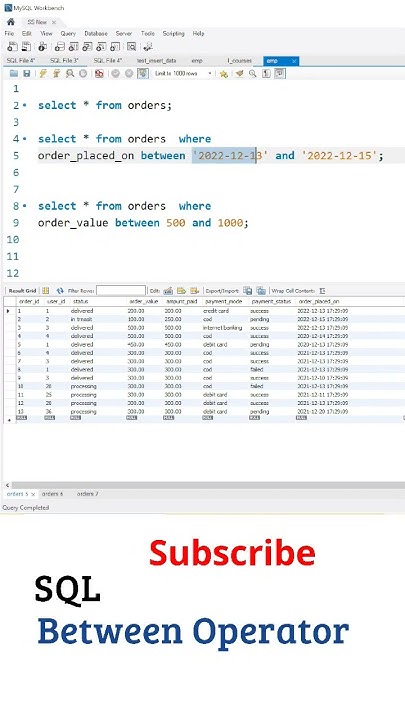The height and width of the screenshot is (720, 405).
Task: Toggle the invisible characters icon
Action: coord(266,73)
